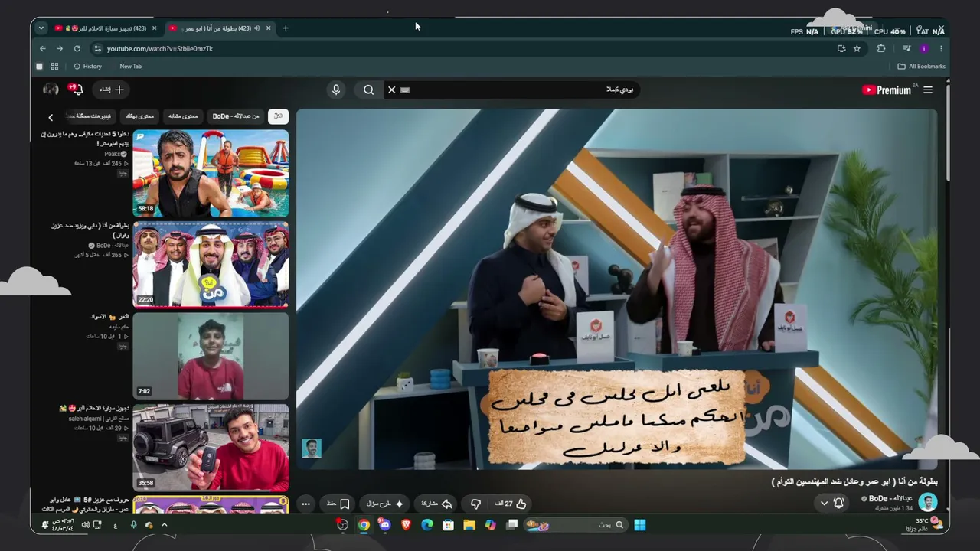This screenshot has height=551, width=980.
Task: Open the Windows Start menu
Action: tap(640, 525)
